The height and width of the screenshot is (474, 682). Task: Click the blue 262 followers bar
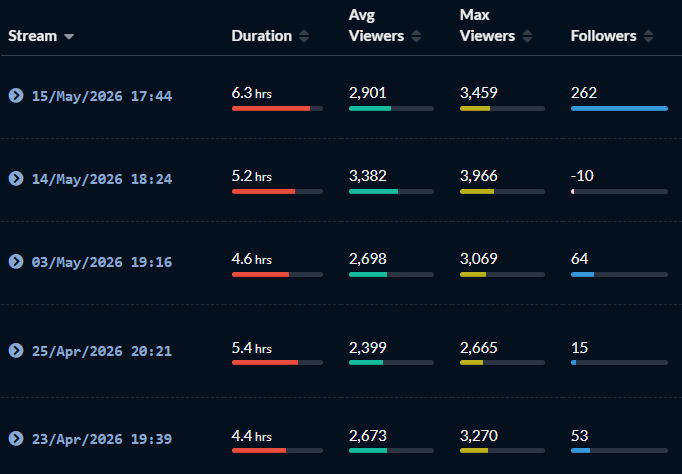click(x=619, y=109)
